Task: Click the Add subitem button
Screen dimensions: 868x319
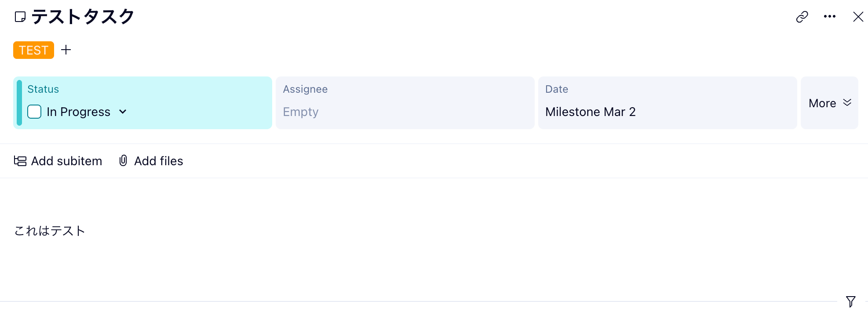Action: pos(66,161)
